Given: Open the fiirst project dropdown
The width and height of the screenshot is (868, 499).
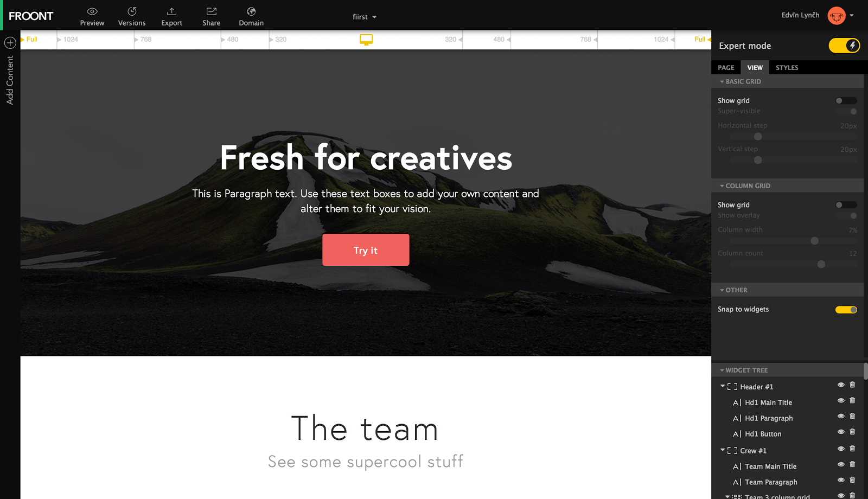Looking at the screenshot, I should coord(365,17).
